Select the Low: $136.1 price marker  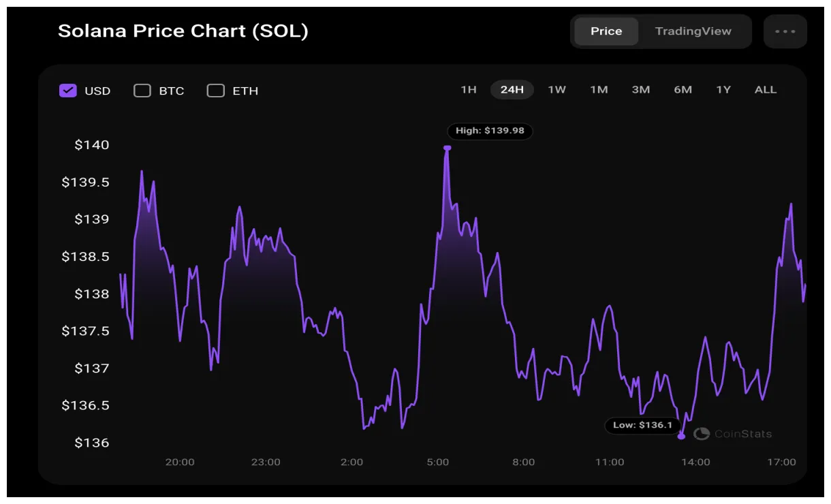(x=642, y=425)
